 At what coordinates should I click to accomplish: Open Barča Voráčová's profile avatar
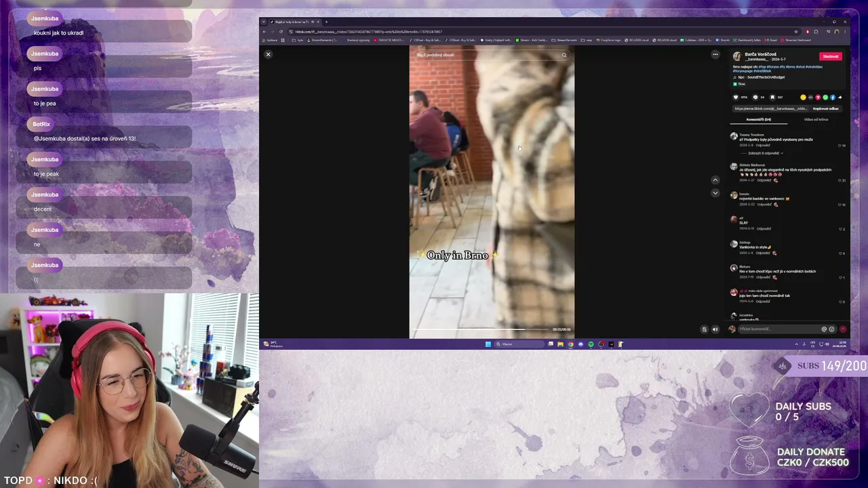[x=737, y=56]
